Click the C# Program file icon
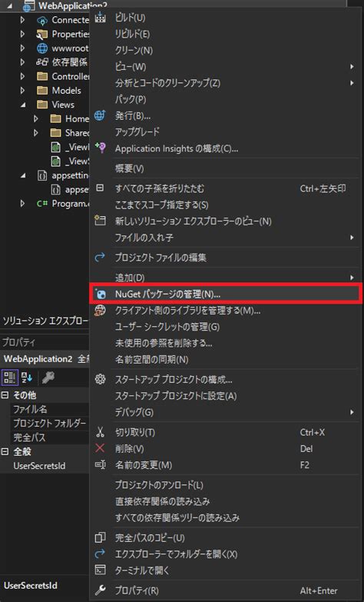The height and width of the screenshot is (602, 364). tap(41, 204)
